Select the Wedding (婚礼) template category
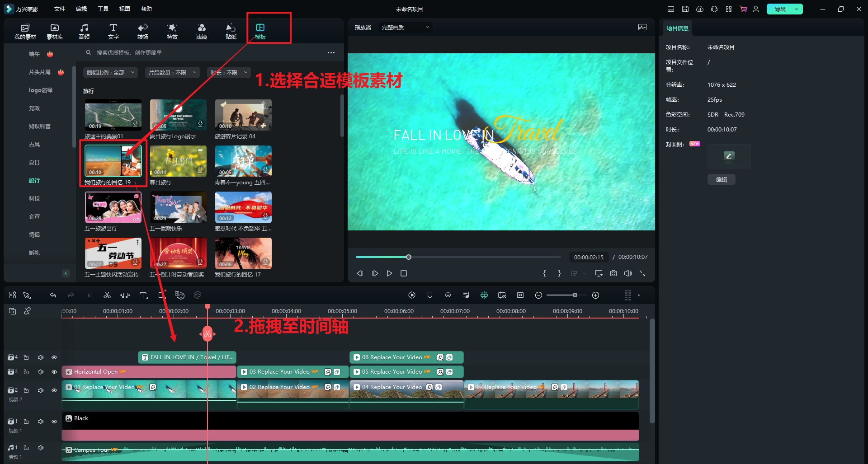The width and height of the screenshot is (868, 464). [34, 253]
